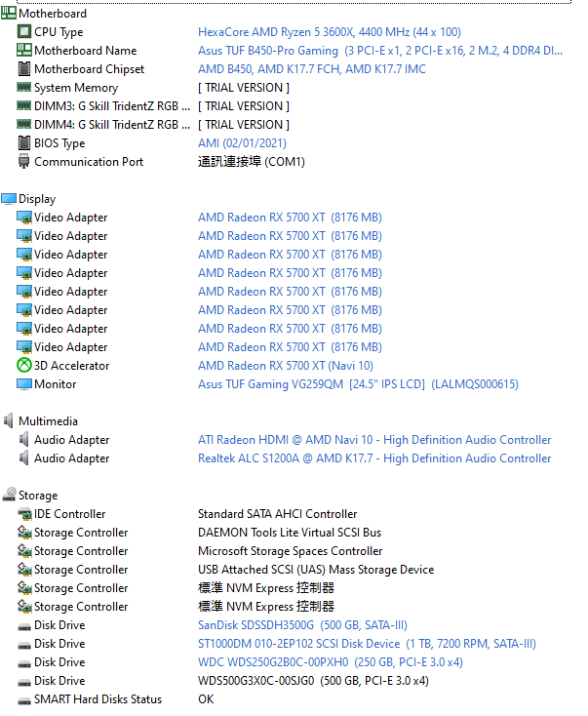588x716 pixels.
Task: Click the System Memory RAM icon
Action: tap(24, 86)
